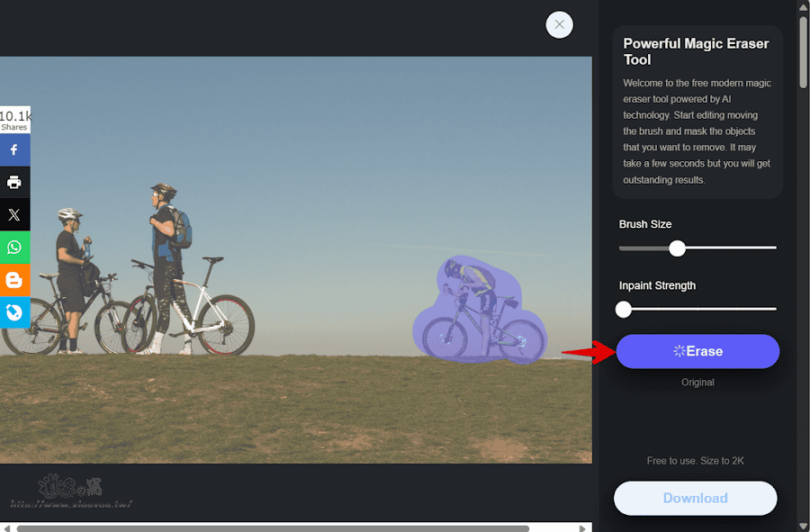The height and width of the screenshot is (532, 810).
Task: Click the light blue share icon below Blogger
Action: coord(14,312)
